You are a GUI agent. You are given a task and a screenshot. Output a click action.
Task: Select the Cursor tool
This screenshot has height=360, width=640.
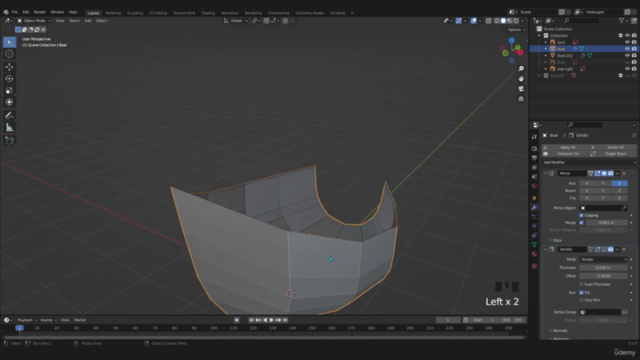[x=9, y=54]
